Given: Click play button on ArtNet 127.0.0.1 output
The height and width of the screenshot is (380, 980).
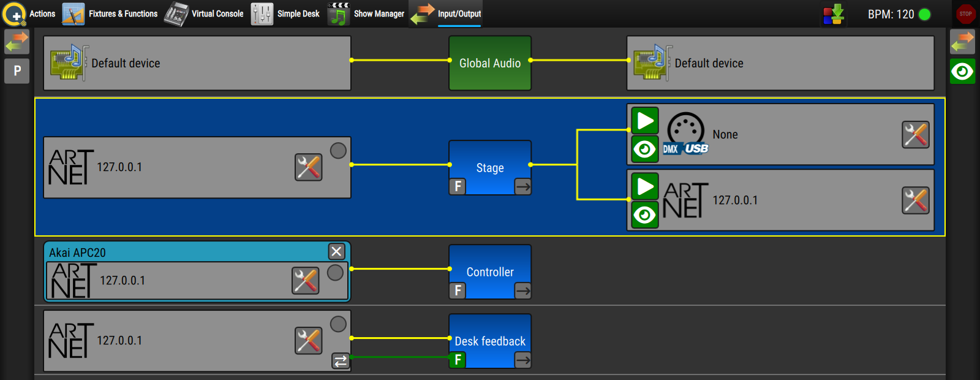Looking at the screenshot, I should coord(645,186).
